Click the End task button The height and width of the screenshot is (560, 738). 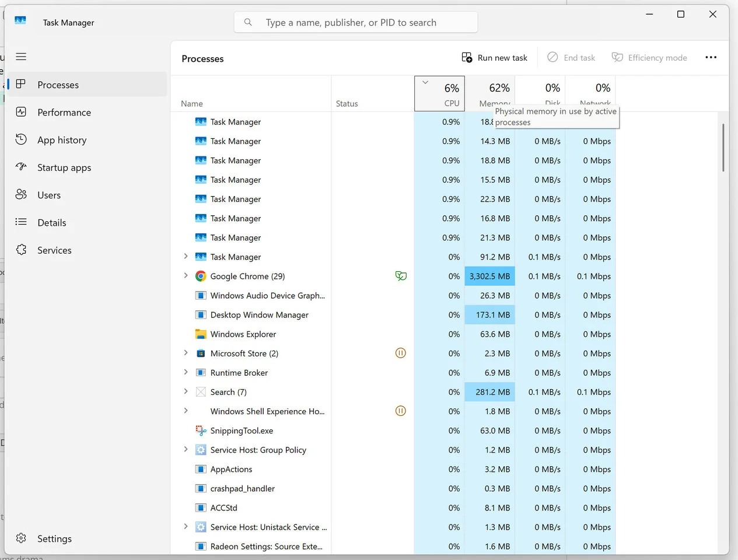coord(571,57)
